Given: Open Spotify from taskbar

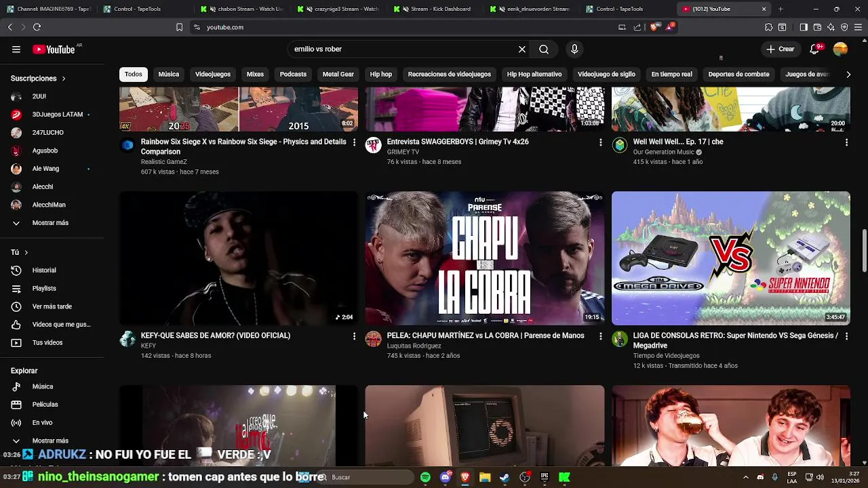Looking at the screenshot, I should (425, 477).
